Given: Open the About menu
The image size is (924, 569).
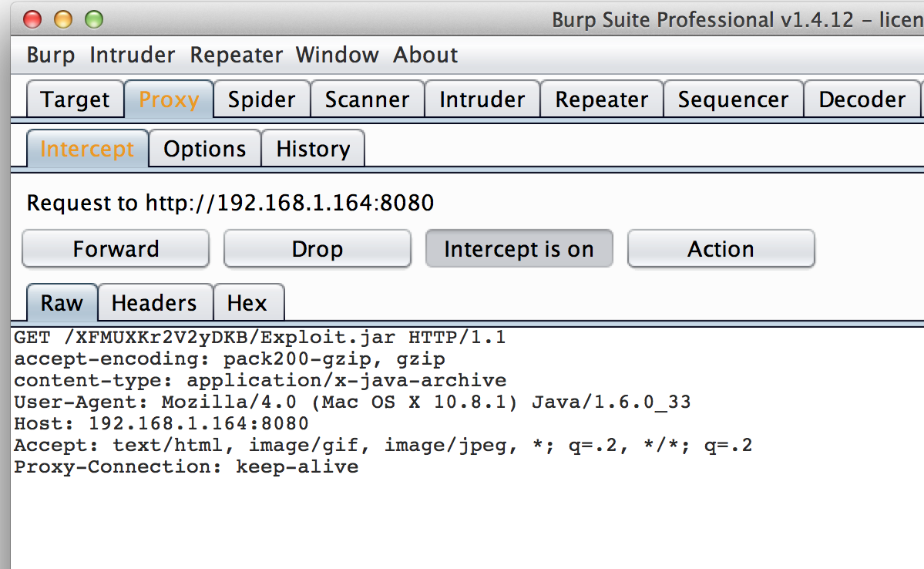Looking at the screenshot, I should point(425,56).
